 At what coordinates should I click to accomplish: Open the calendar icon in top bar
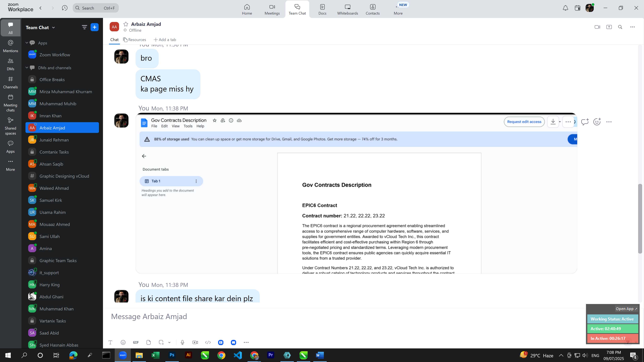pos(577,8)
